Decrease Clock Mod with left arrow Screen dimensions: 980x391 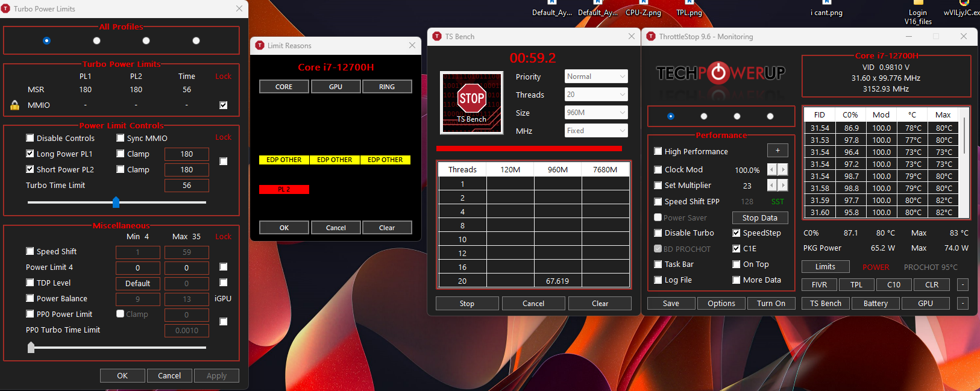pyautogui.click(x=771, y=170)
